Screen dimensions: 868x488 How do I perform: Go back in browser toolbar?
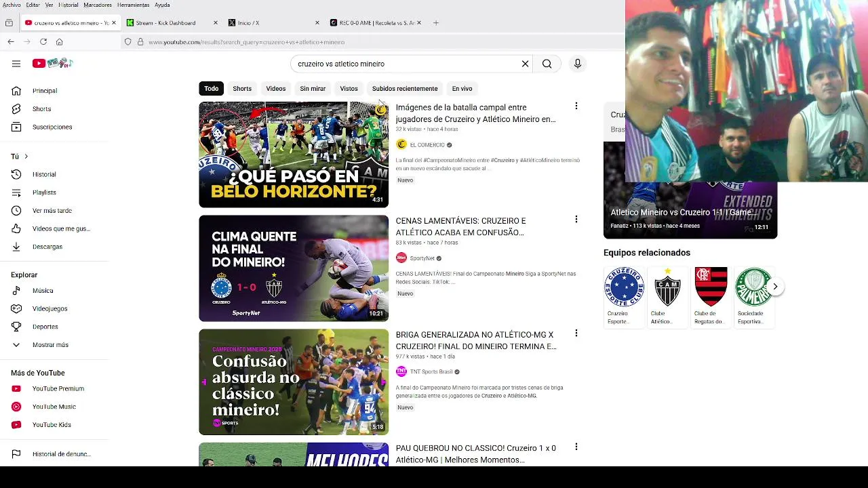tap(11, 42)
